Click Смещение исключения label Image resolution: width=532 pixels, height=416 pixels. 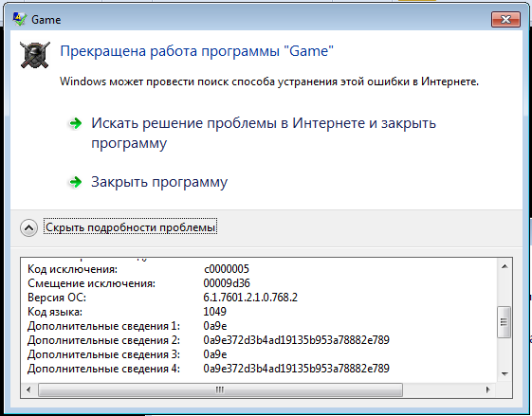[x=91, y=283]
